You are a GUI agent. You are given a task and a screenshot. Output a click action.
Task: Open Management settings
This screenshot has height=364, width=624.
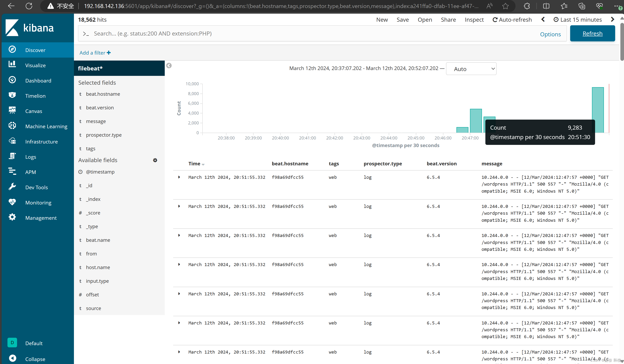click(41, 218)
